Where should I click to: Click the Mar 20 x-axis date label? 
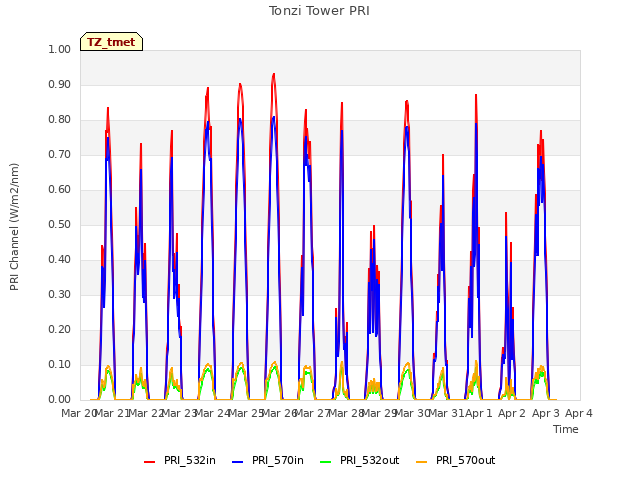click(x=79, y=413)
